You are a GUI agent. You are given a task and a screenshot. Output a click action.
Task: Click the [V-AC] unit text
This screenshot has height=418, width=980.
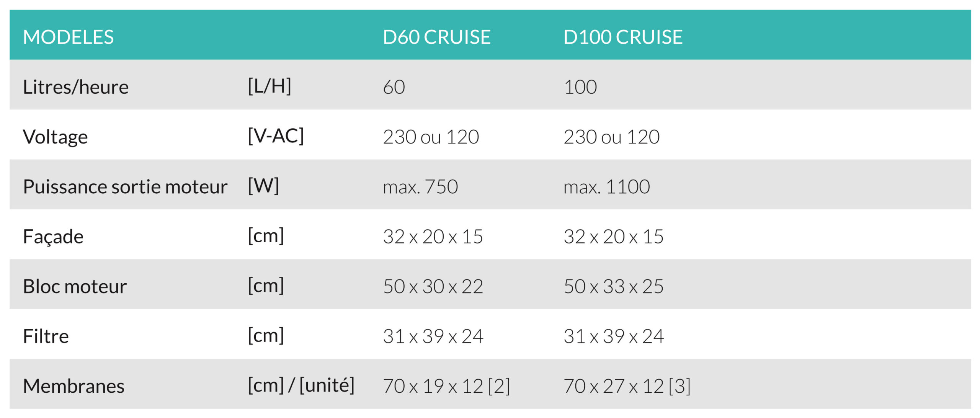click(x=276, y=136)
